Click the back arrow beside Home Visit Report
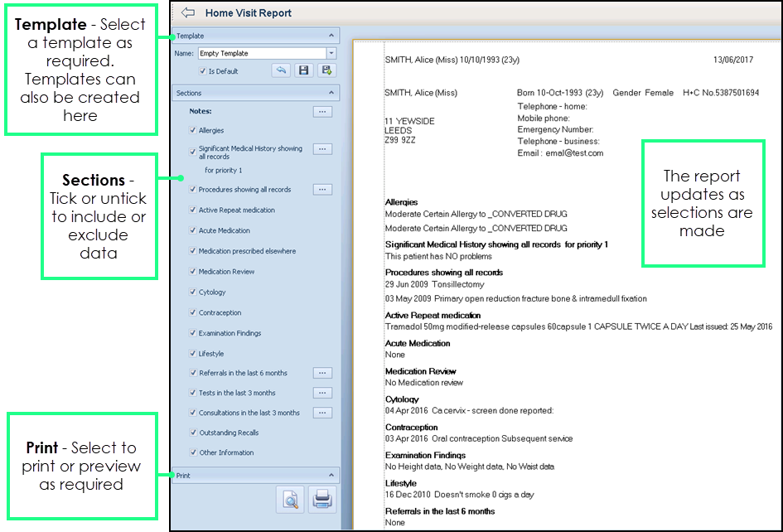Viewport: 783px width, 532px height. point(188,13)
